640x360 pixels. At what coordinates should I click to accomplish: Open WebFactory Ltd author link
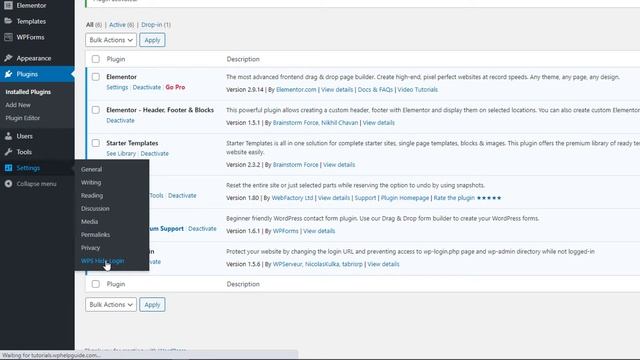(292, 198)
